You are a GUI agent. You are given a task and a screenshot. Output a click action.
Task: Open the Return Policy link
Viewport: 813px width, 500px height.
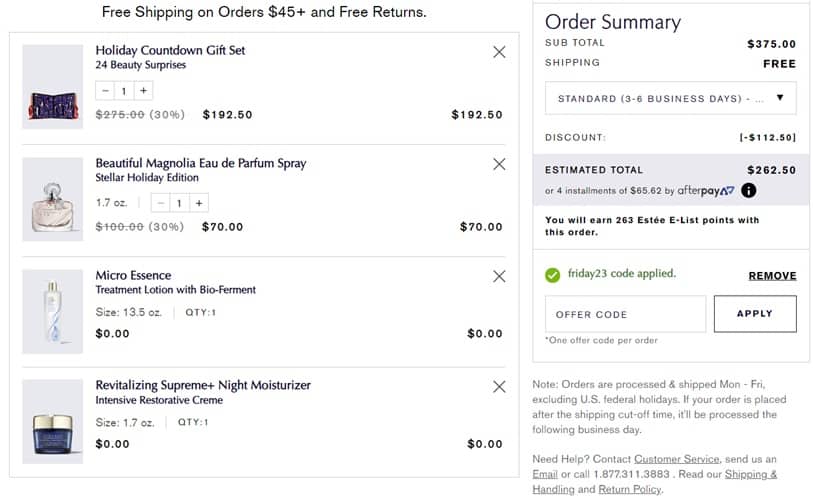pos(629,490)
